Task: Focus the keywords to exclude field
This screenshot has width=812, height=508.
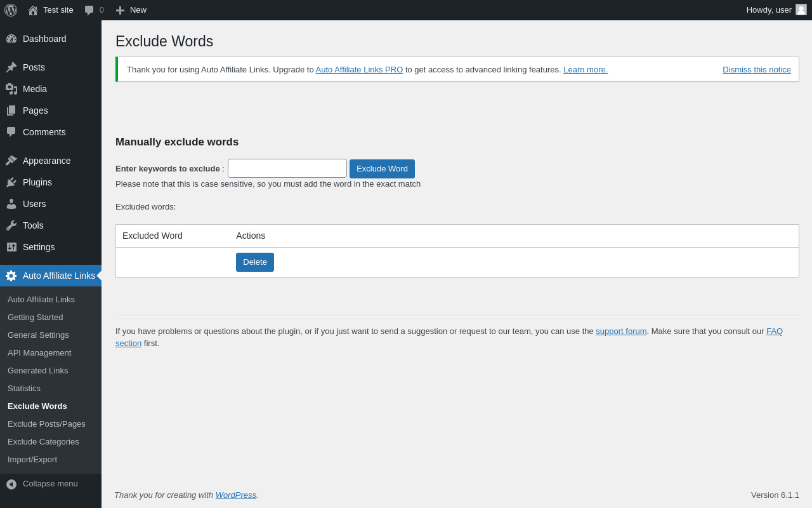Action: click(x=287, y=168)
